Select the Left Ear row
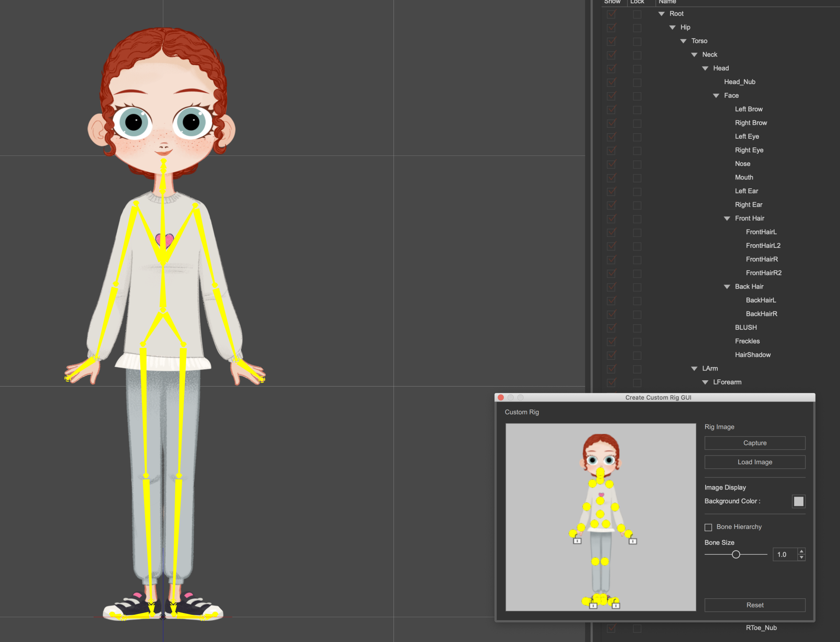Image resolution: width=840 pixels, height=642 pixels. [746, 191]
